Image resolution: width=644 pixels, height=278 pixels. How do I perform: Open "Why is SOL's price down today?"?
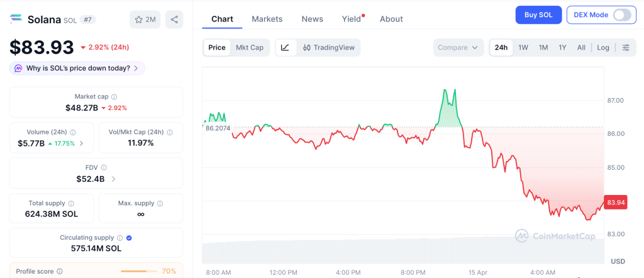tap(77, 68)
